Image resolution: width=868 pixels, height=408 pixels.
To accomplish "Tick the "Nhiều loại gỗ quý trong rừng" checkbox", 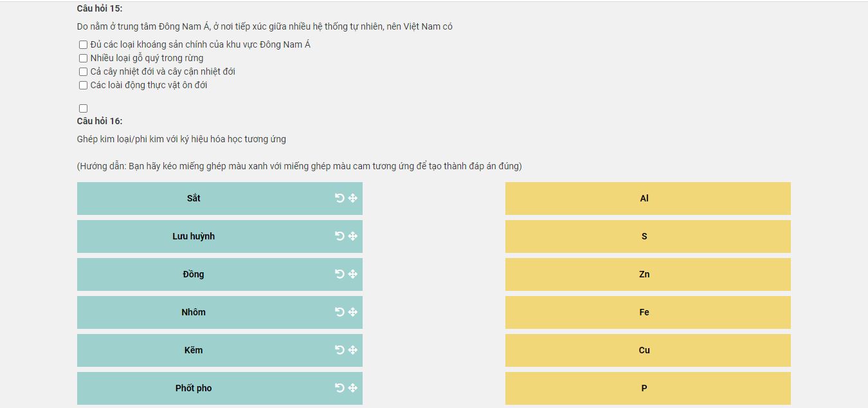I will point(83,59).
